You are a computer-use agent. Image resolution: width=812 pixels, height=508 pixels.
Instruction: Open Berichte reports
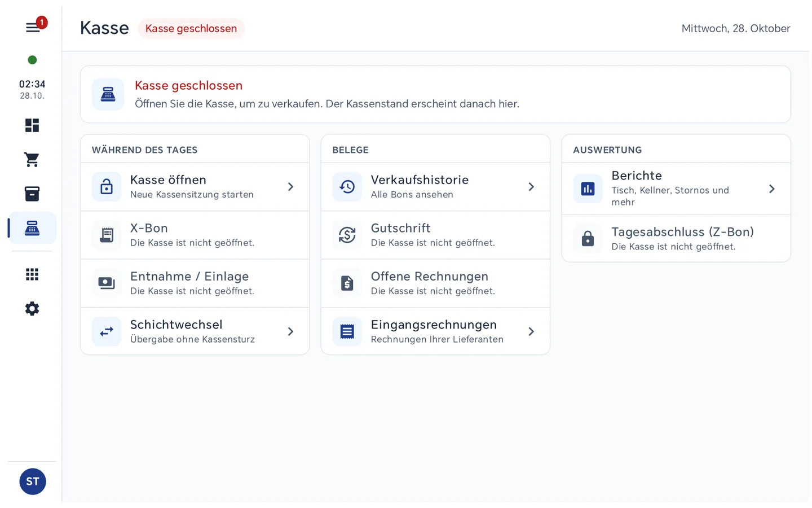click(x=676, y=189)
